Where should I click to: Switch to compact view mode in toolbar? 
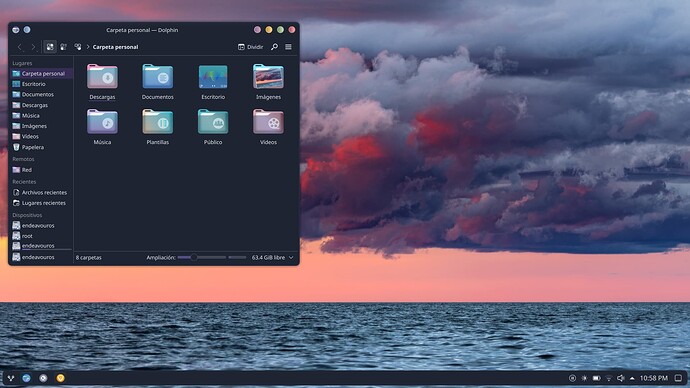[x=63, y=47]
